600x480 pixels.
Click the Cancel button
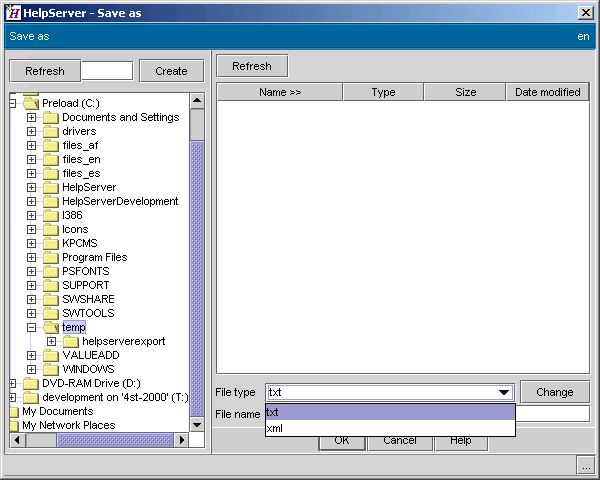click(x=400, y=442)
